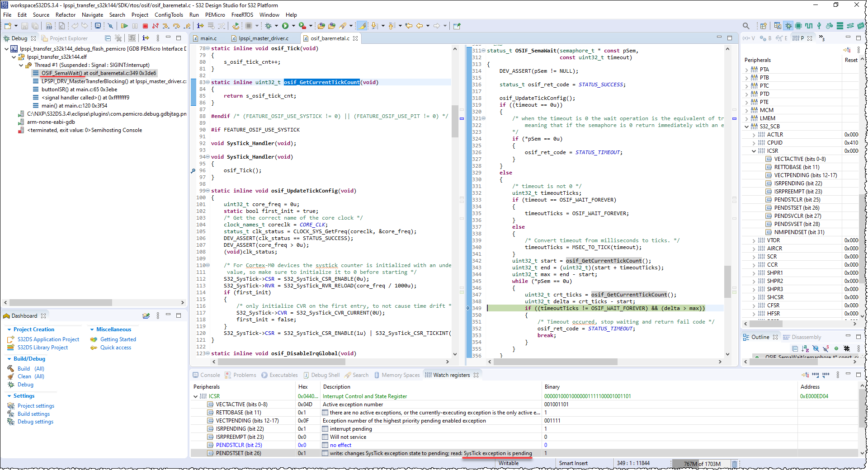This screenshot has width=868, height=470.
Task: Click the Step Over toolbar icon
Action: [176, 26]
